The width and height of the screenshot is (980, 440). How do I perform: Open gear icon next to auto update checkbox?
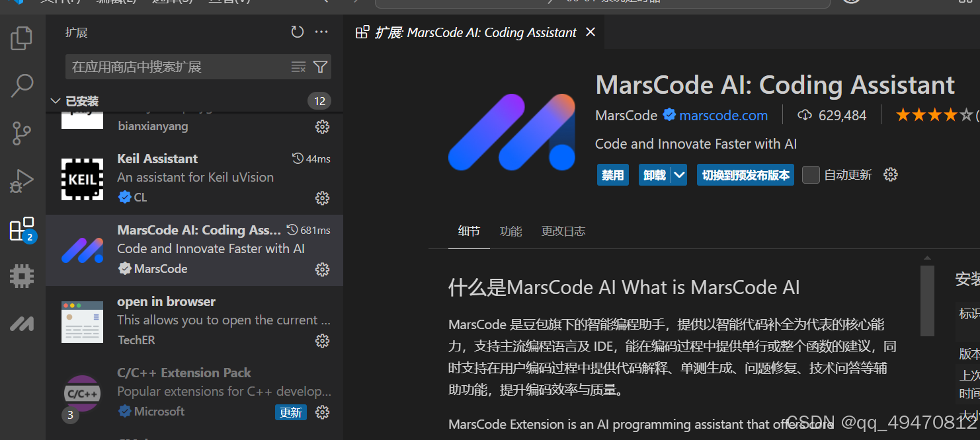[x=891, y=174]
